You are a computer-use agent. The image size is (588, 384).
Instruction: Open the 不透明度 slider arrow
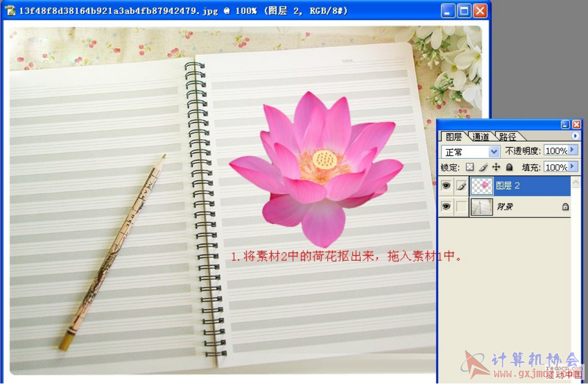tap(572, 150)
